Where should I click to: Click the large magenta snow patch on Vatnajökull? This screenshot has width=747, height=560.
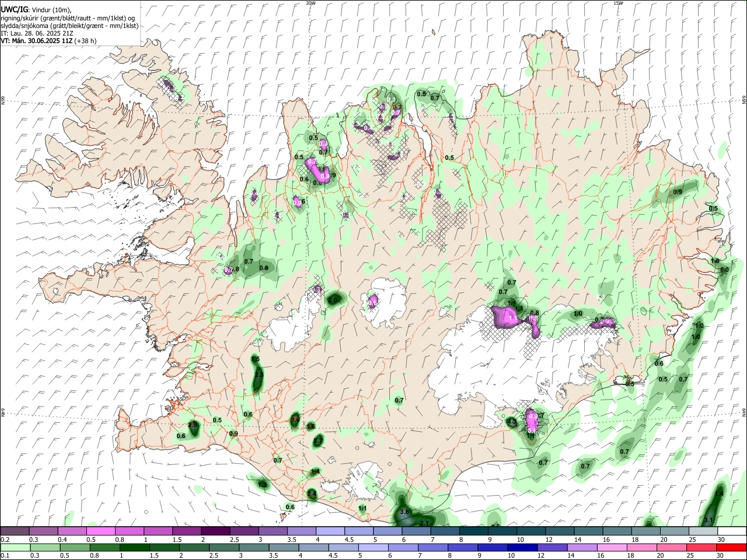(505, 317)
